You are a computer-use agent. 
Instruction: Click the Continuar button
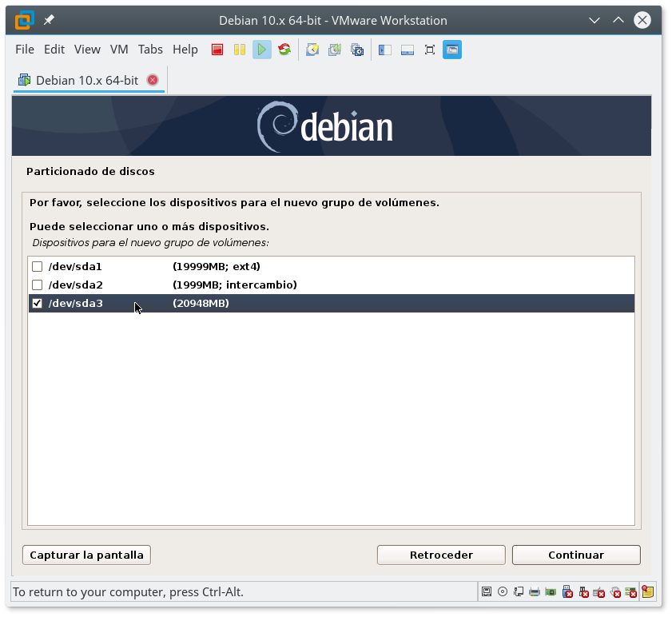(576, 555)
